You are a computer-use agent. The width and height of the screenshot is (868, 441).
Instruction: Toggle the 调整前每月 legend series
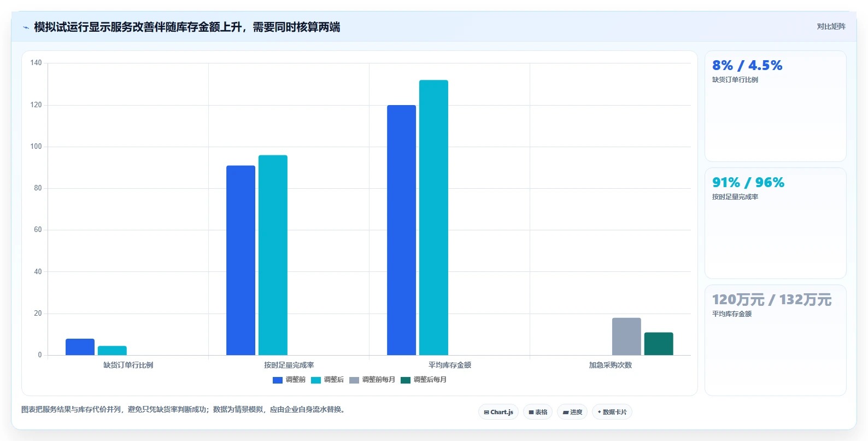coord(372,380)
